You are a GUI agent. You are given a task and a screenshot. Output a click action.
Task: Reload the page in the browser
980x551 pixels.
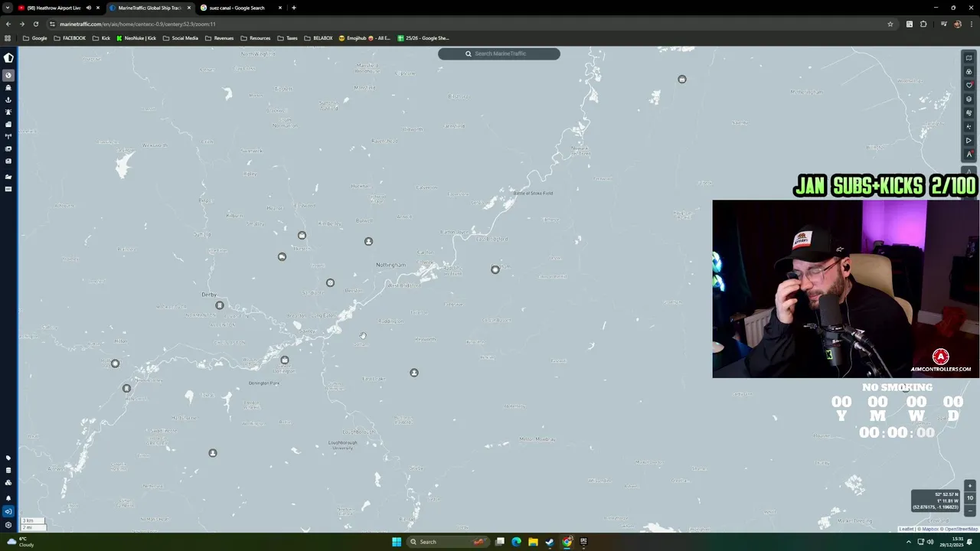tap(35, 24)
